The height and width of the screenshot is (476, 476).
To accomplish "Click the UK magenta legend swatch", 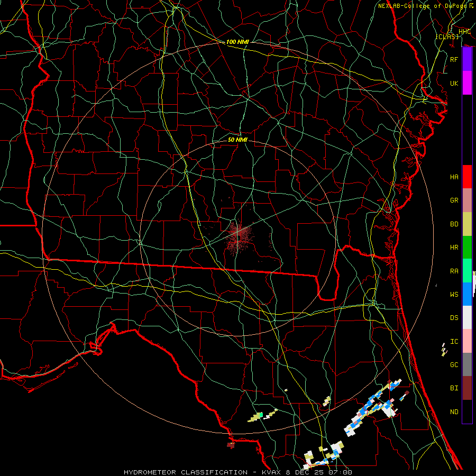I will [x=467, y=83].
